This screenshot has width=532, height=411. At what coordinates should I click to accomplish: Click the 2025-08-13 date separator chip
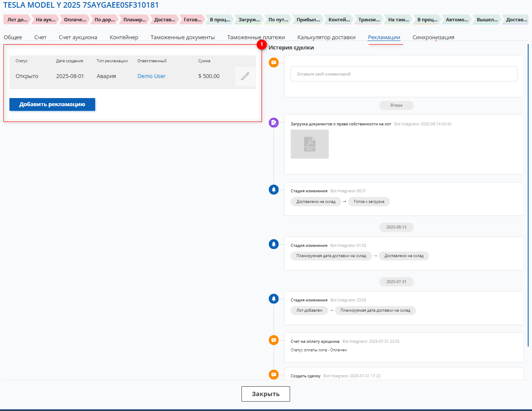396,227
